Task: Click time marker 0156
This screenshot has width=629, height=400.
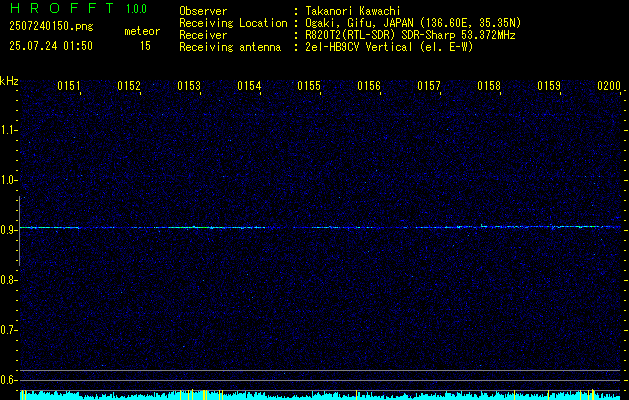Action: pyautogui.click(x=369, y=86)
